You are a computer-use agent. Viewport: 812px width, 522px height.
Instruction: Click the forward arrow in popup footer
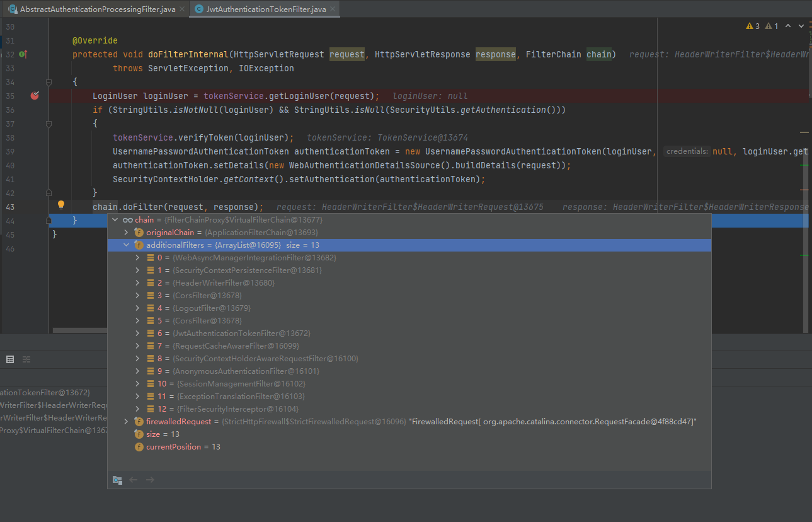pos(150,480)
